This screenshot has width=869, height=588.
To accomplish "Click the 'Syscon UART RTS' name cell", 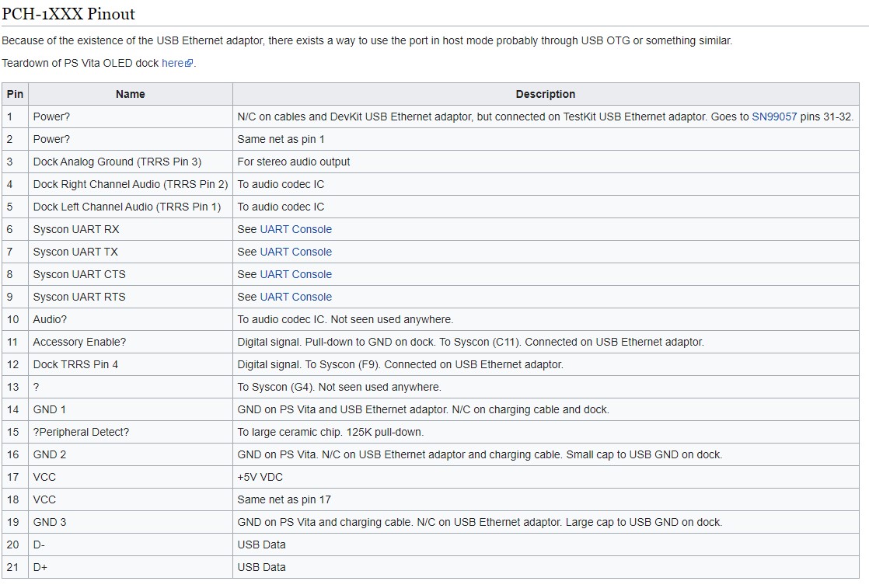I will coord(131,297).
